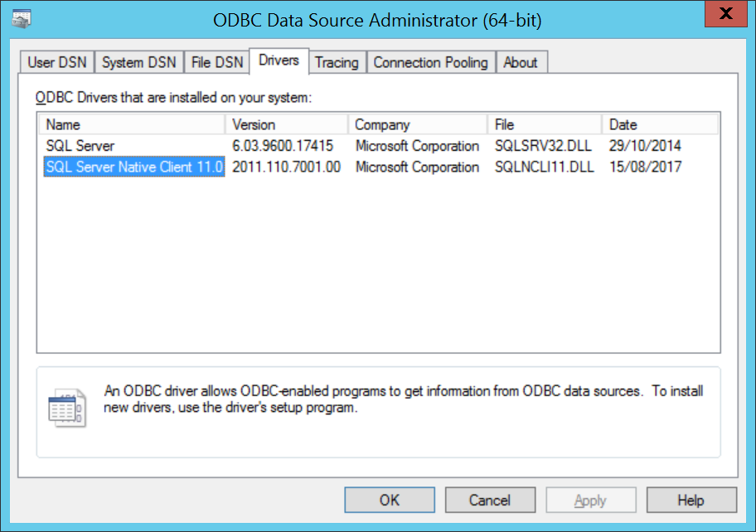Select the SQL Server driver row

(80, 146)
